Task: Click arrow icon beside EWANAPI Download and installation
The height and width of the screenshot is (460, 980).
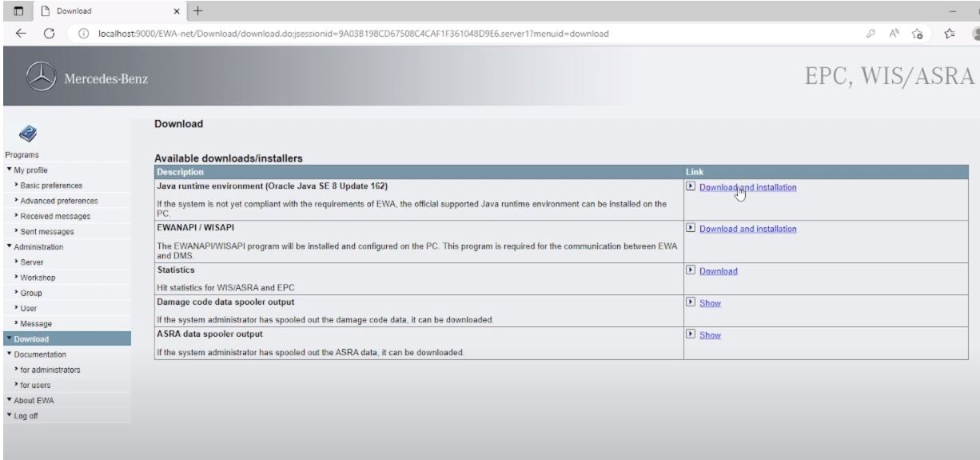Action: pyautogui.click(x=691, y=229)
